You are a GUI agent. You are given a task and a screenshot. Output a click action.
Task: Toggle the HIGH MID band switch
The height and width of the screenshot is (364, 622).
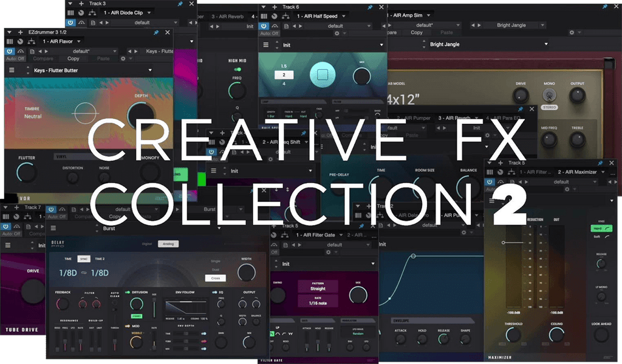click(238, 69)
